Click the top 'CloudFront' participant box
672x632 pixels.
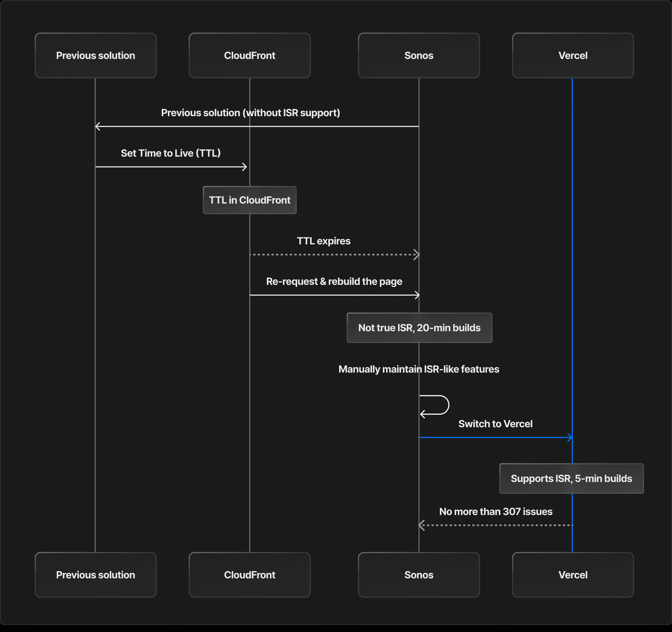point(249,55)
